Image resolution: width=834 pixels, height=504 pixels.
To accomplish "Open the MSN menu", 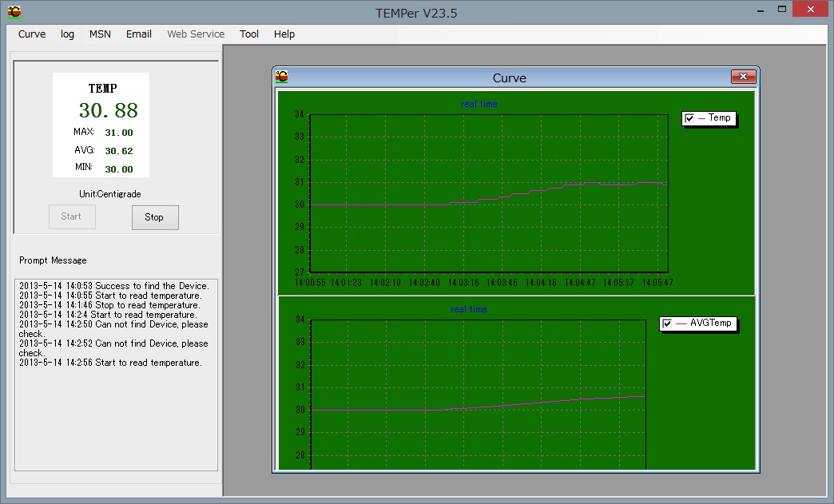I will coord(100,34).
